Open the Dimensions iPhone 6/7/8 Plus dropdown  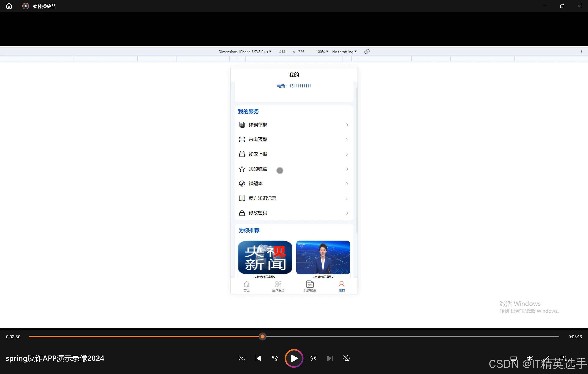tap(245, 52)
